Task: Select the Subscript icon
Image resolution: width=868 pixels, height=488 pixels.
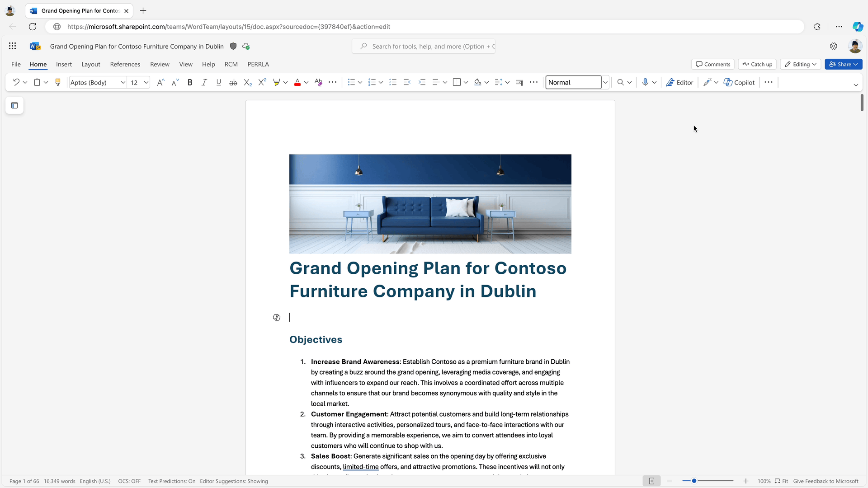Action: pyautogui.click(x=247, y=82)
